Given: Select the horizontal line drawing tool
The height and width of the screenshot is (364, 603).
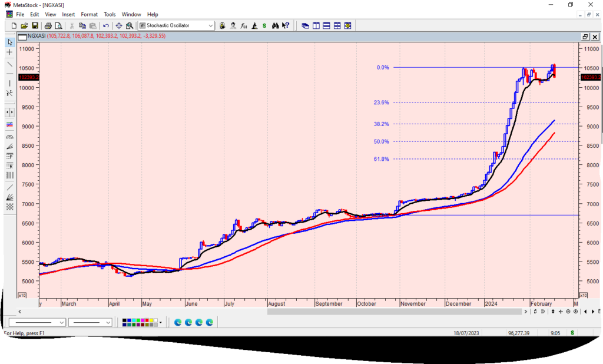Looking at the screenshot, I should click(x=9, y=73).
